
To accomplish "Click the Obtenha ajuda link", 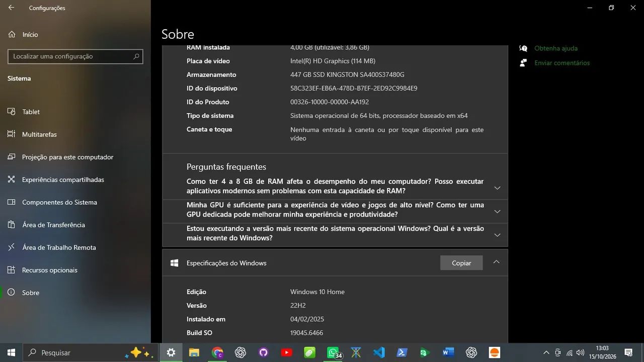I will click(x=556, y=48).
